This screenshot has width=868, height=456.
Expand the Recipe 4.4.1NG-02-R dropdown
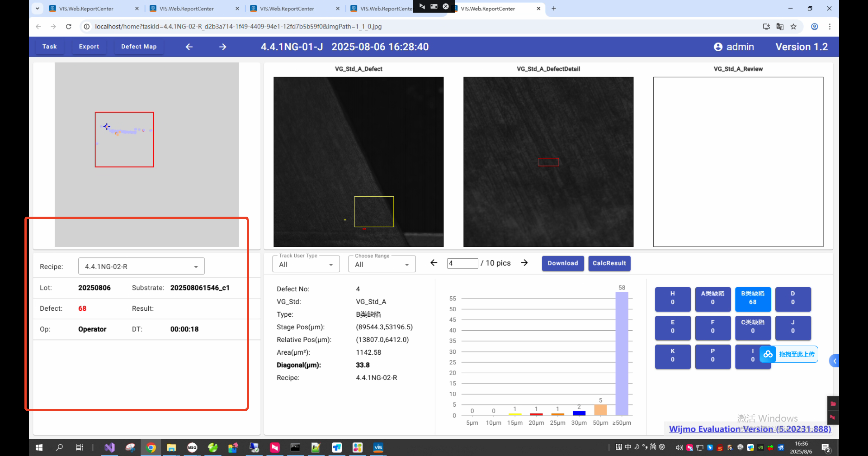141,266
